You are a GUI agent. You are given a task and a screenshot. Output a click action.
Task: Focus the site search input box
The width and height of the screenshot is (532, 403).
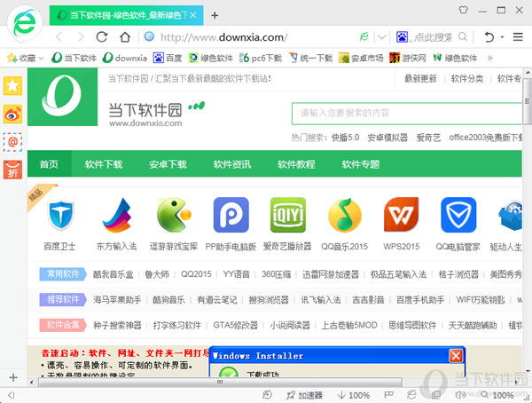pyautogui.click(x=407, y=113)
